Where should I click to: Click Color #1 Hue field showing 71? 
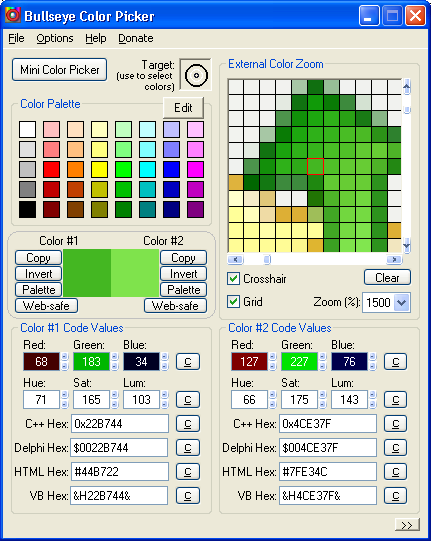tap(41, 400)
